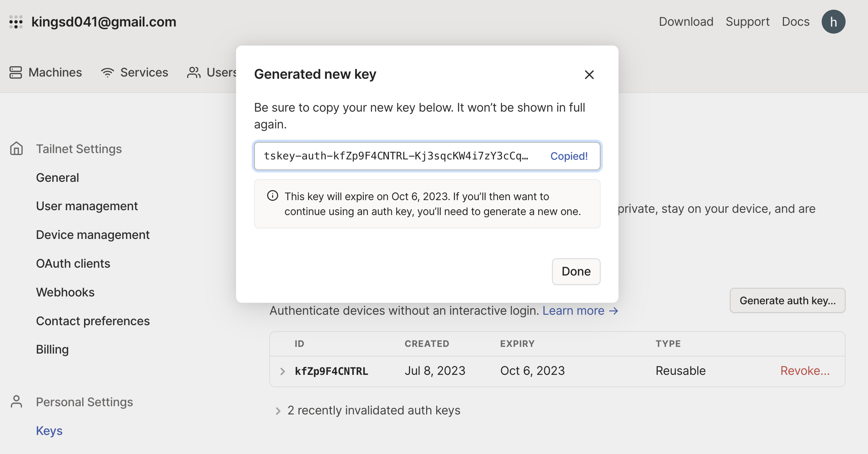Revoke the kfZp9F4CNTRL auth key
Viewport: 868px width, 454px height.
(x=805, y=371)
